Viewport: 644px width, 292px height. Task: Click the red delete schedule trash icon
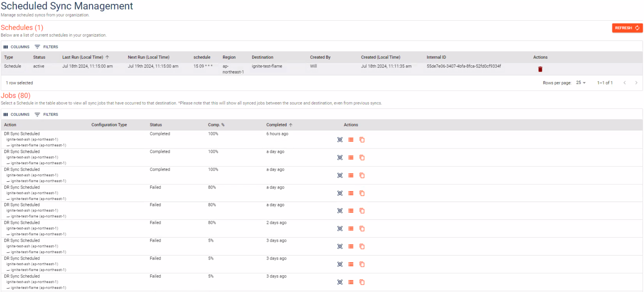(x=540, y=69)
